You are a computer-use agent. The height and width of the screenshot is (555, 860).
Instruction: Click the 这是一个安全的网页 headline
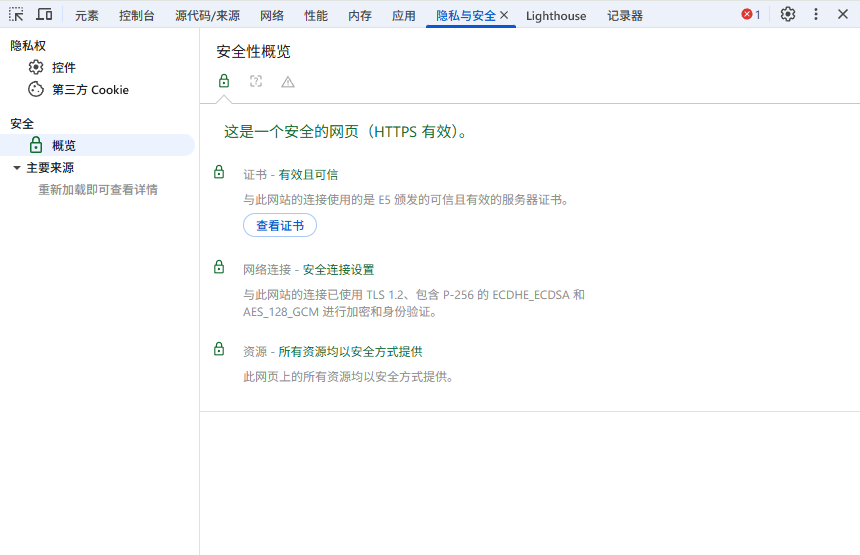click(348, 132)
